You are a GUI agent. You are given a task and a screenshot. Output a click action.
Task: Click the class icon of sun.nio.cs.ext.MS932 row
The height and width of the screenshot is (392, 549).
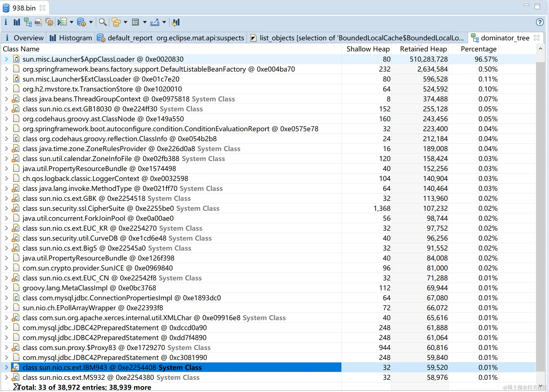click(16, 377)
